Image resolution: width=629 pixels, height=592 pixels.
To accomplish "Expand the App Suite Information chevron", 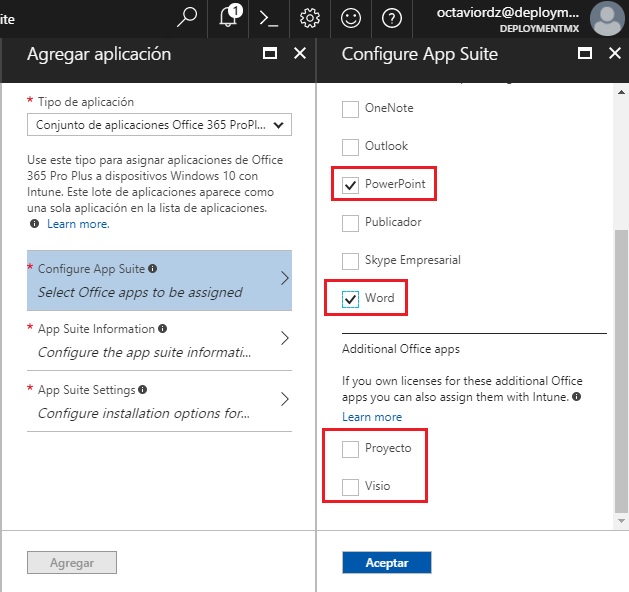I will (x=284, y=338).
